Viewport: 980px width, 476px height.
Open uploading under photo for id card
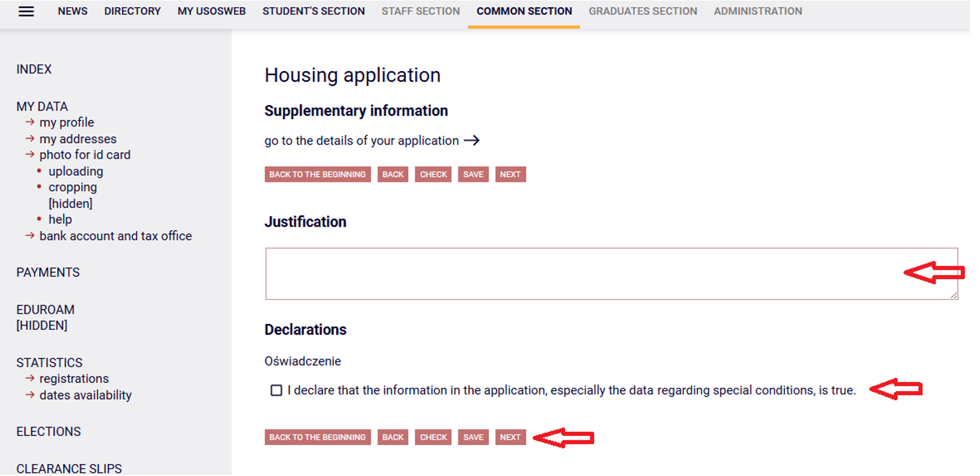[76, 172]
